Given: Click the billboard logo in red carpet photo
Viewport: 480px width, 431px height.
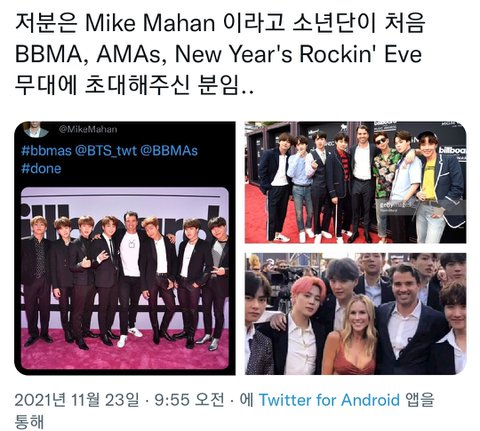Looking at the screenshot, I should coord(453,151).
